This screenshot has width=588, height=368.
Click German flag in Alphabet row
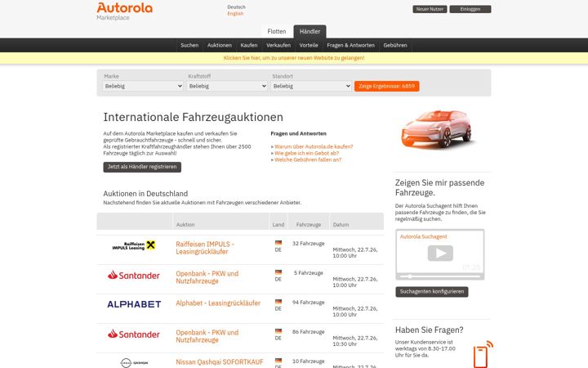(278, 302)
